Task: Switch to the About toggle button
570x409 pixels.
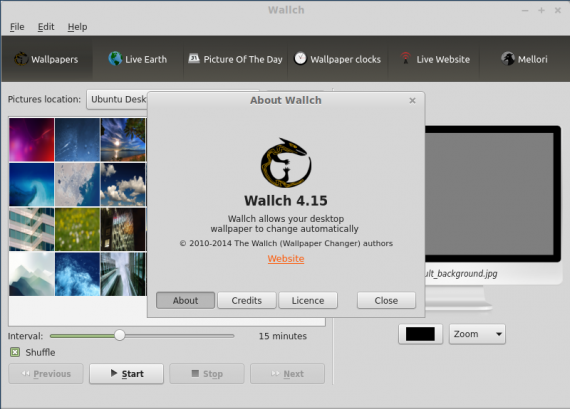Action: click(x=185, y=300)
